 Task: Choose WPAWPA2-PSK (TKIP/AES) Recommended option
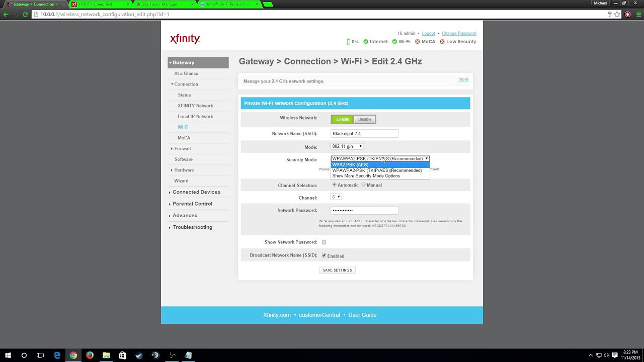tap(380, 170)
